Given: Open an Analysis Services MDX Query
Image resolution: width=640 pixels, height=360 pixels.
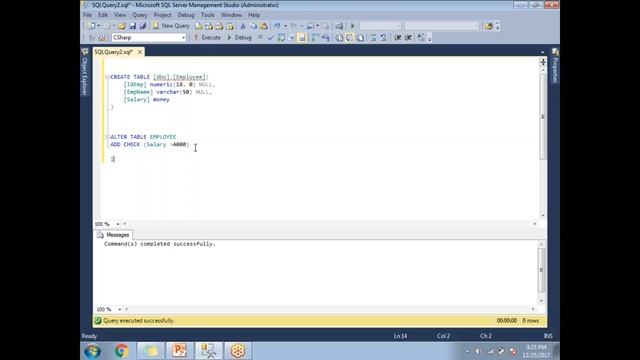Looking at the screenshot, I should (x=209, y=26).
